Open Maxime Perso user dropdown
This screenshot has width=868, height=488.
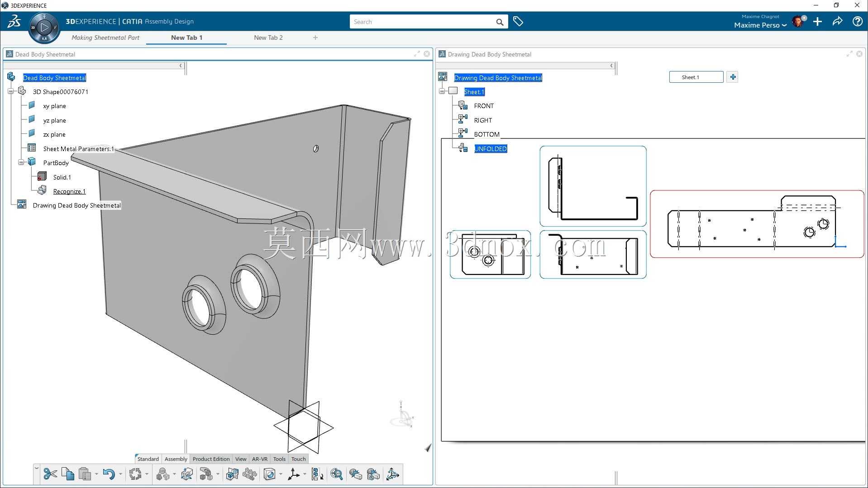(761, 25)
